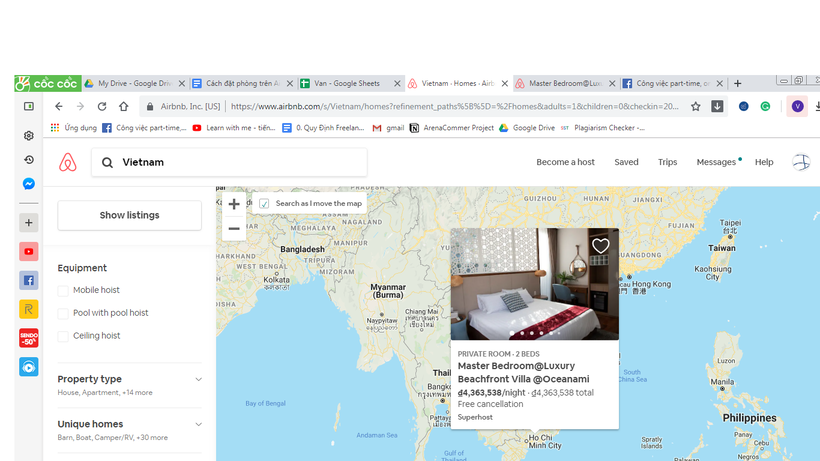Switch to Công việc part-time Facebook tab
The width and height of the screenshot is (820, 461).
coord(672,84)
